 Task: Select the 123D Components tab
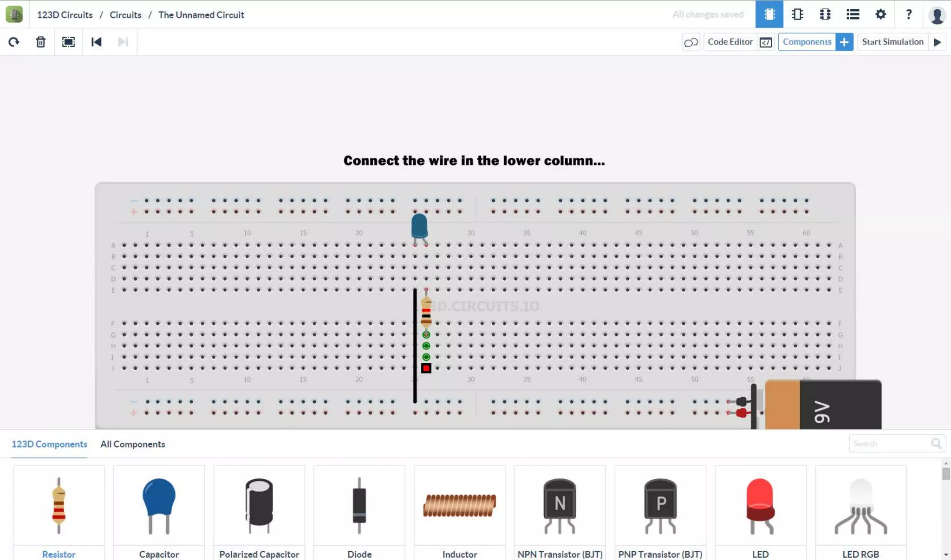coord(49,444)
